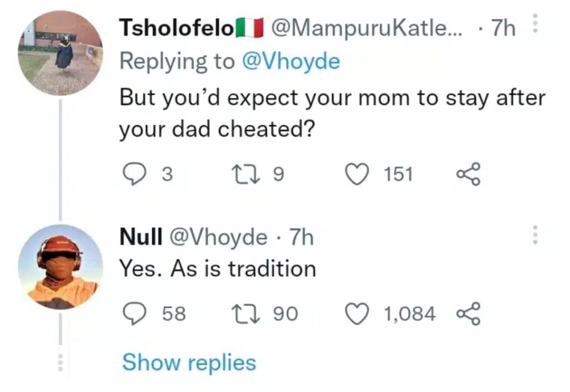Reply to Tsholofelo's tweet via comment icon
Screen dimensions: 570x392
[x=132, y=174]
